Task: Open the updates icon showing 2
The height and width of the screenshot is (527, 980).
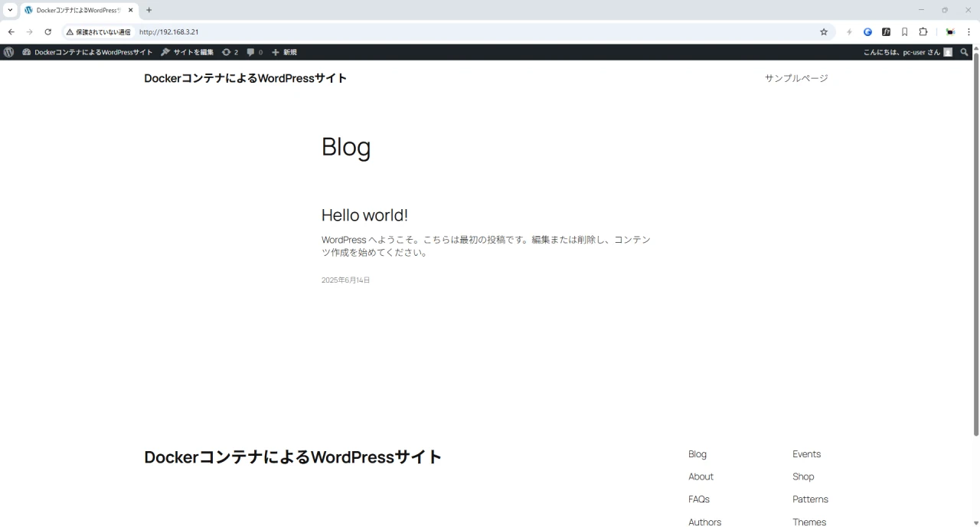Action: (230, 52)
